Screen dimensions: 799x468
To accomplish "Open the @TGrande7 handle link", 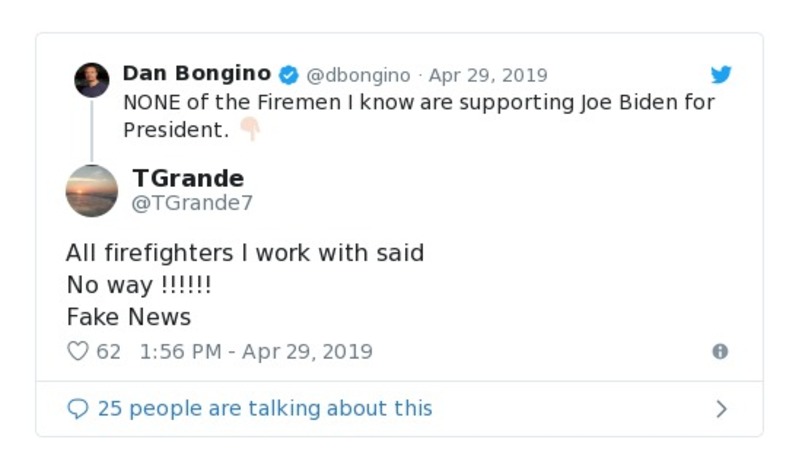I will point(192,202).
